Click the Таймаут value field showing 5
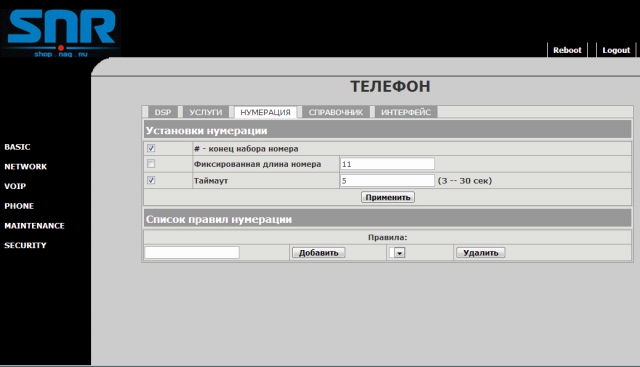 tap(387, 180)
